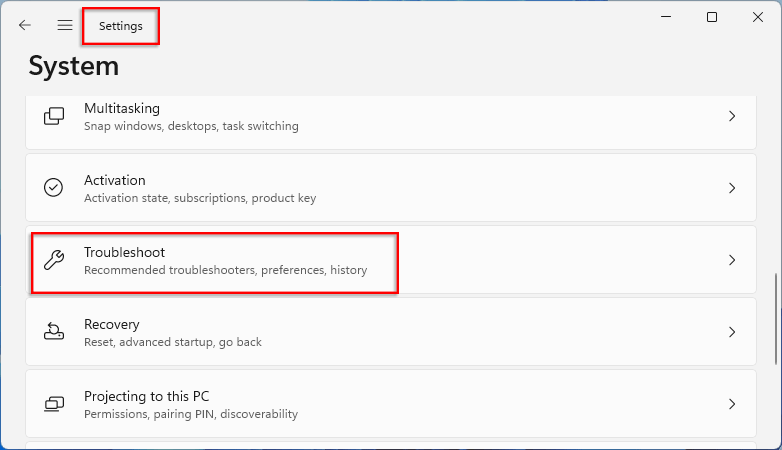Click the back arrow in Settings
Viewport: 782px width, 450px height.
point(25,25)
